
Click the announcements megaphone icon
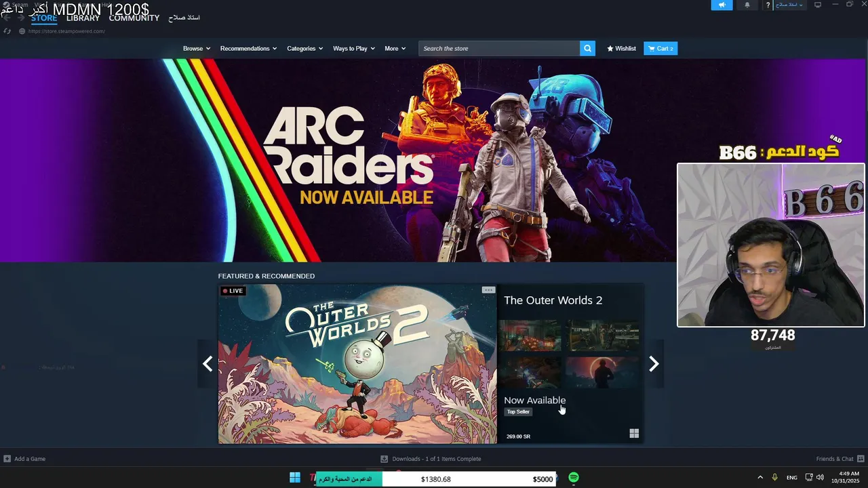pyautogui.click(x=722, y=5)
